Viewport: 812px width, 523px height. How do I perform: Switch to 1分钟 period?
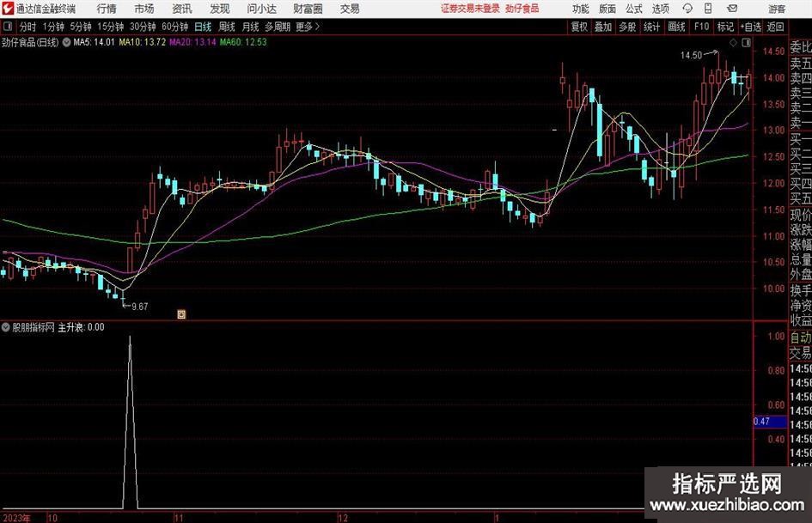(x=52, y=27)
